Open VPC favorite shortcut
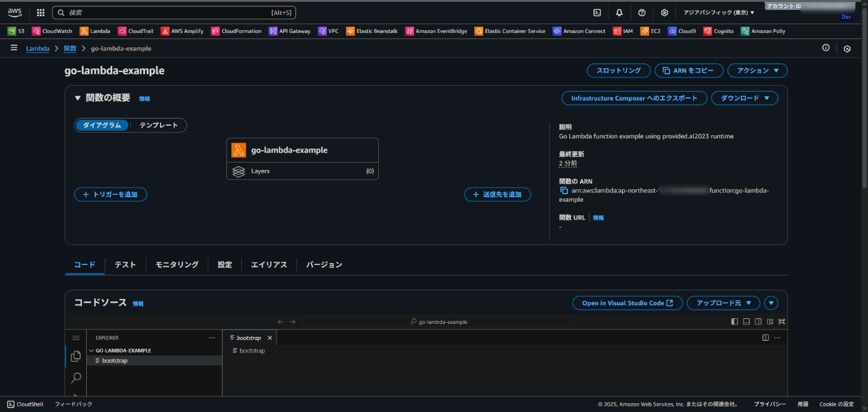 pos(329,31)
